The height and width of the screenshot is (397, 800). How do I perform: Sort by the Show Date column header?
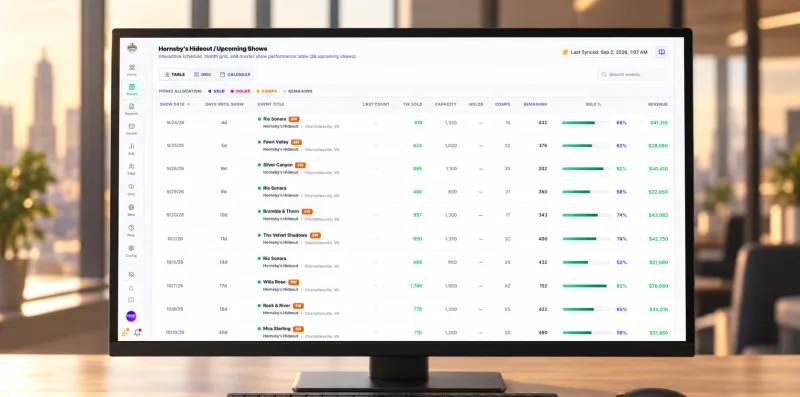tap(174, 105)
